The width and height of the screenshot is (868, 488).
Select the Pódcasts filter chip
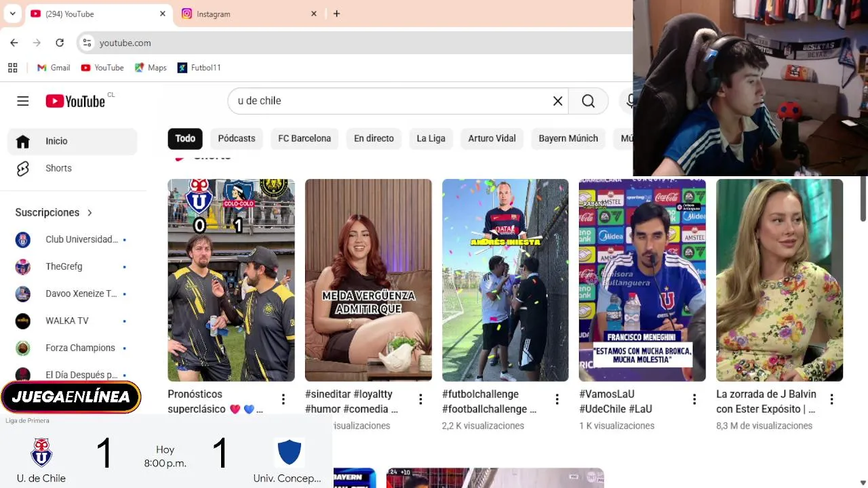[x=237, y=138]
